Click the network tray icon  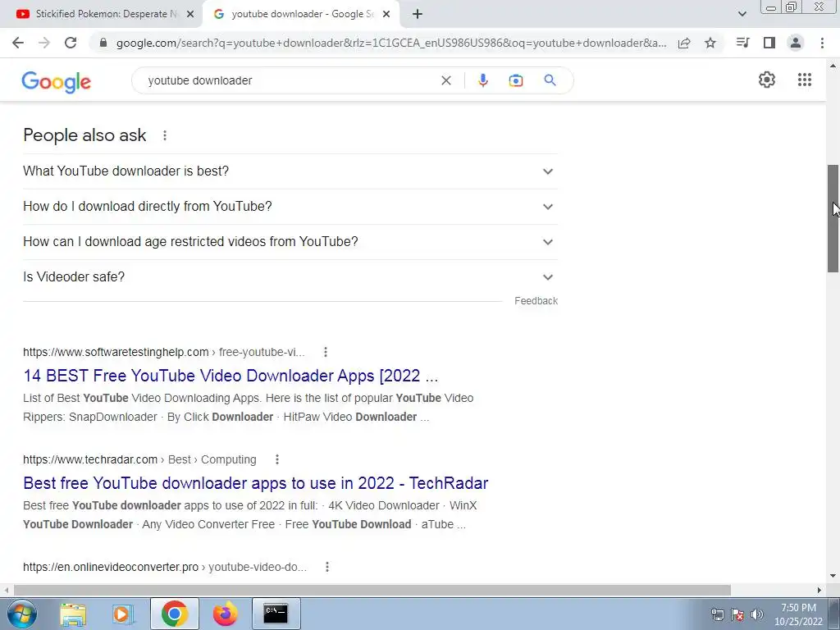[717, 614]
